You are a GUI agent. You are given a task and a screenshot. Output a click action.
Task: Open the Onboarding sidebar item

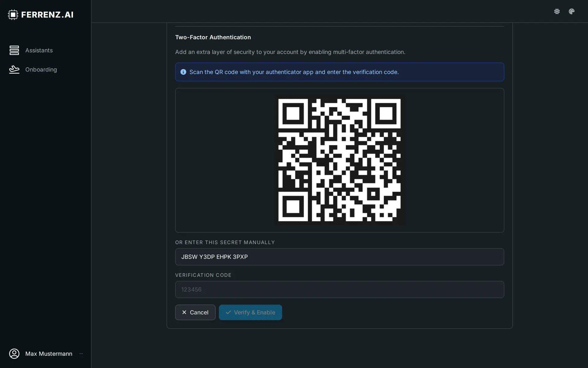[41, 70]
